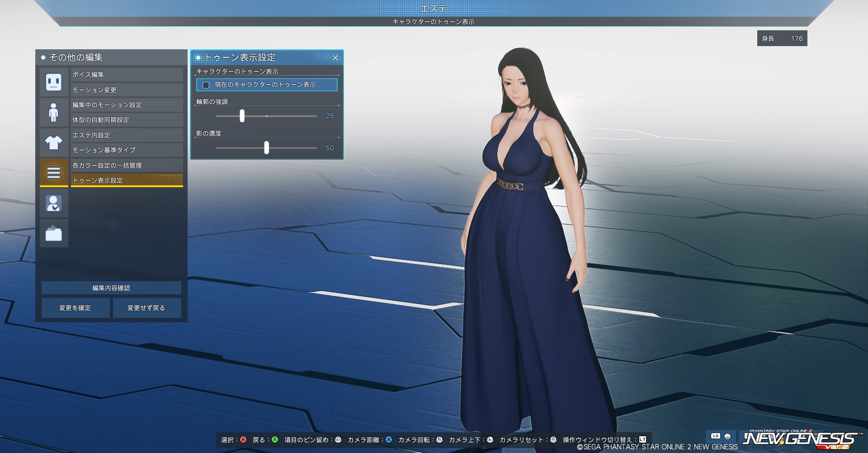868x453 pixels.
Task: Click the 編集内容確認 button
Action: (x=111, y=288)
